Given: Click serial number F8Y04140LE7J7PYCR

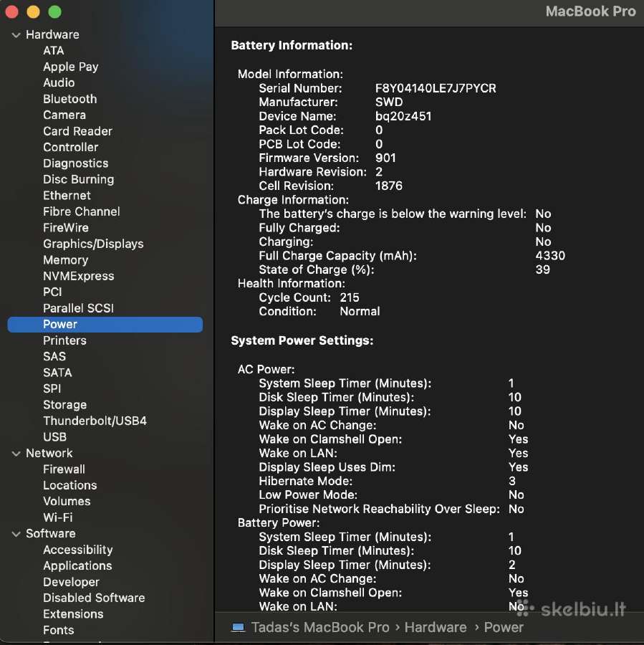Looking at the screenshot, I should click(436, 88).
